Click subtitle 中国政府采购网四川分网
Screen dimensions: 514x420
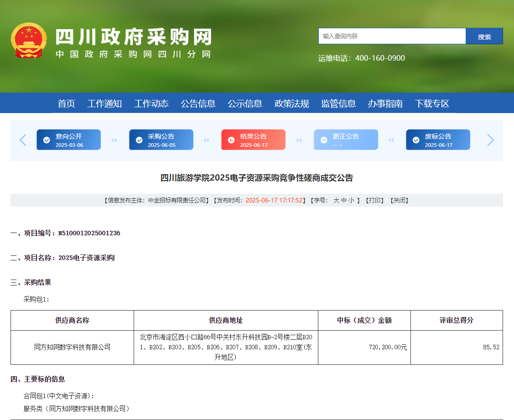pyautogui.click(x=134, y=54)
